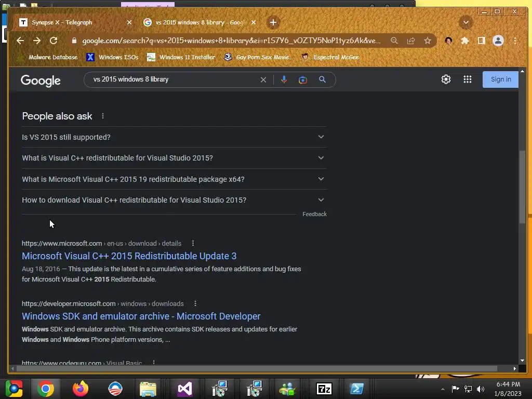
Task: Open options for the microsoft.com download result
Action: (193, 243)
